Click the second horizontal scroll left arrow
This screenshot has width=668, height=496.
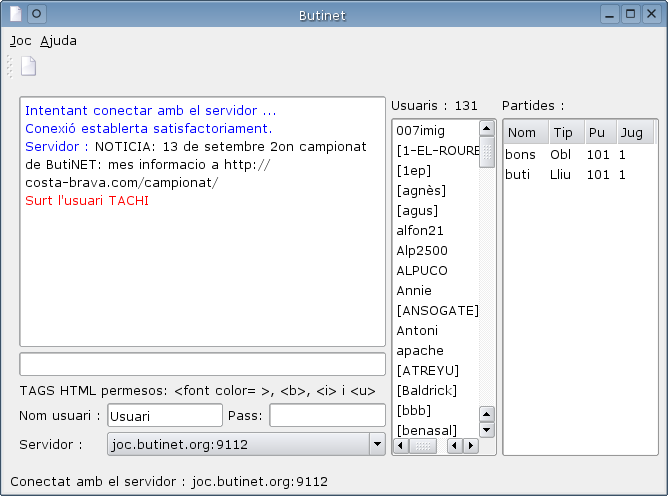[x=455, y=446]
